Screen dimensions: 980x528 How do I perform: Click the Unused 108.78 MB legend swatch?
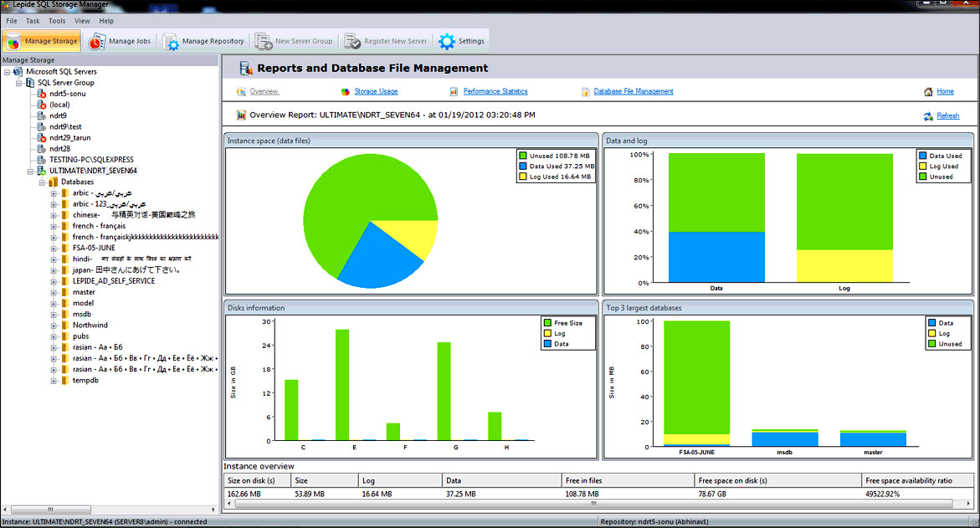(522, 156)
